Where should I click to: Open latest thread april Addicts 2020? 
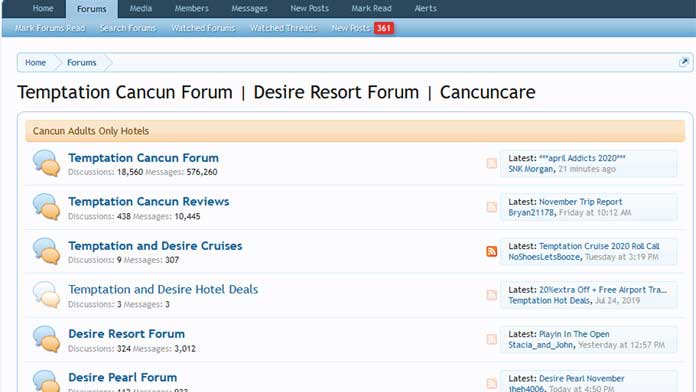[x=582, y=158]
